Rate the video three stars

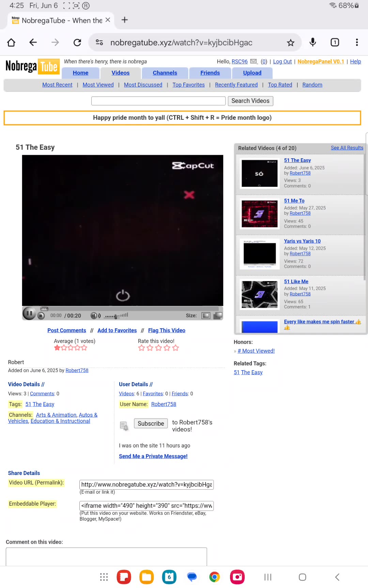[158, 348]
